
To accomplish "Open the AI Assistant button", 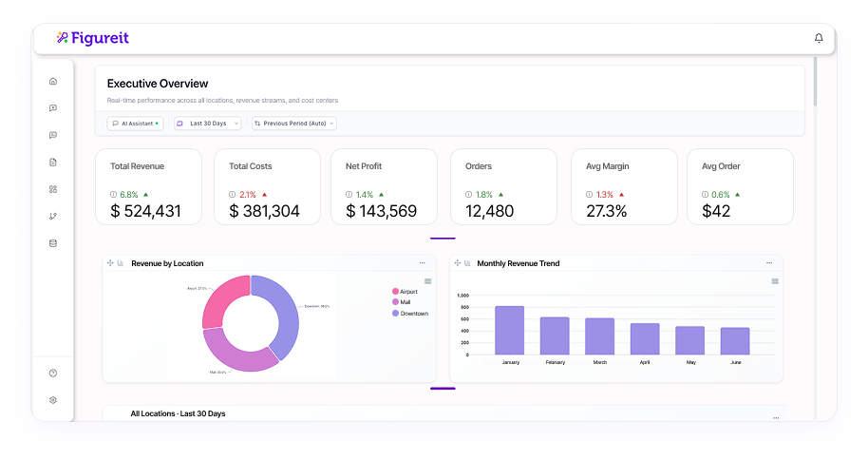I will 135,124.
